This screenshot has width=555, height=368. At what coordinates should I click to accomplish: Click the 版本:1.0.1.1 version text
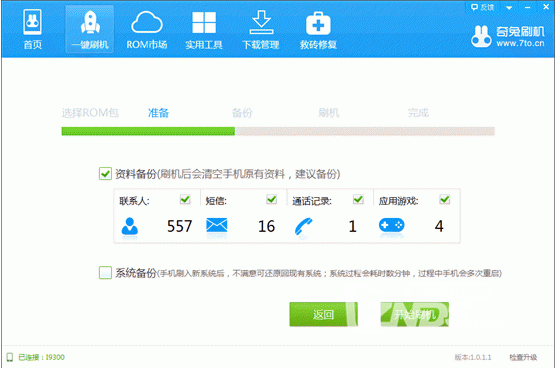[473, 357]
